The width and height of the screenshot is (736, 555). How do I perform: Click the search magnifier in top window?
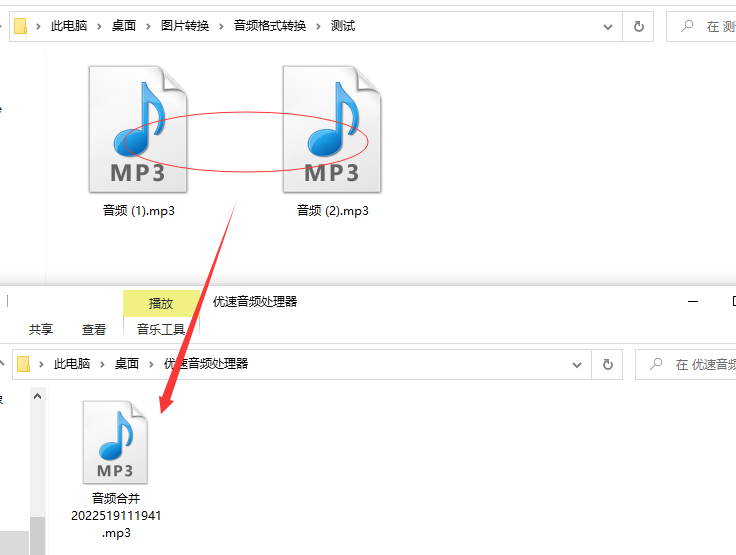click(687, 26)
